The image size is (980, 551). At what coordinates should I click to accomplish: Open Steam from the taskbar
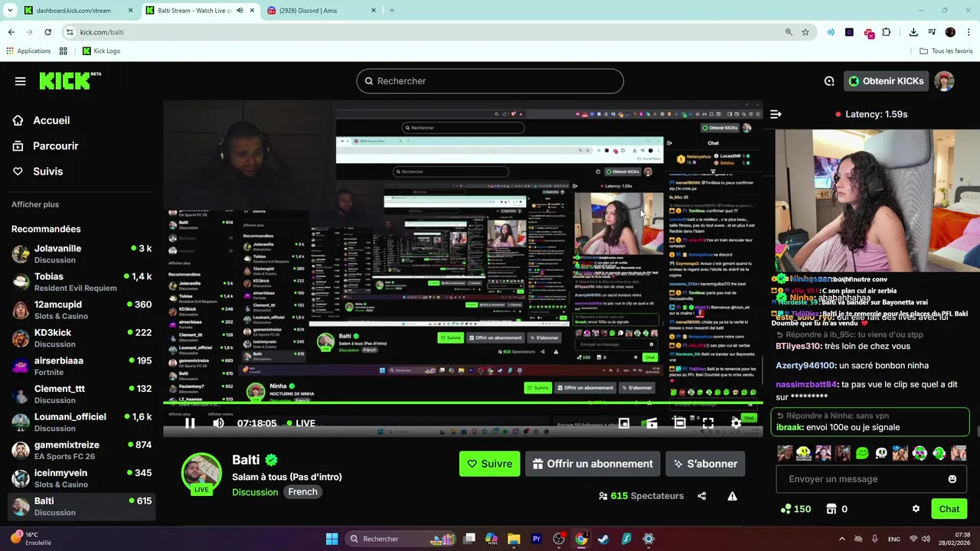[x=603, y=539]
